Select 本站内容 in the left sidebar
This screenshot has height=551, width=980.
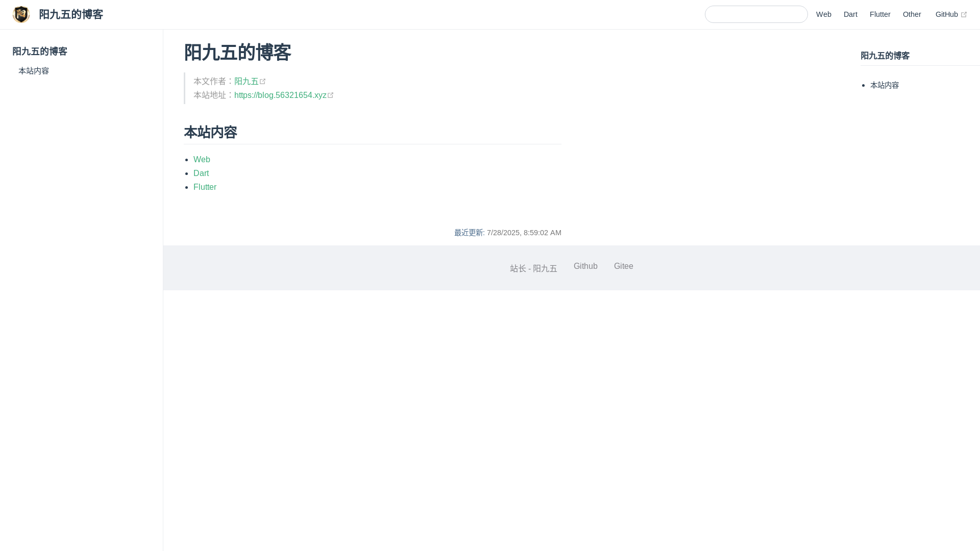34,71
